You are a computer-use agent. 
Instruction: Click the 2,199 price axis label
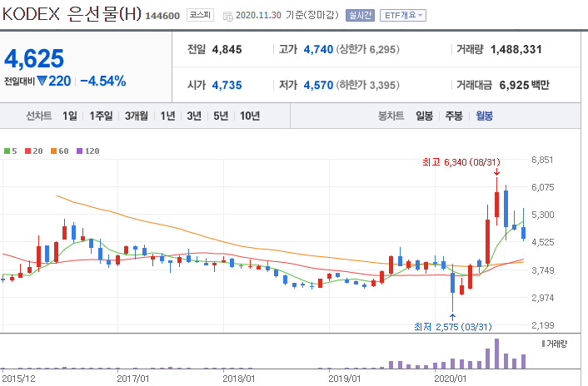click(543, 325)
